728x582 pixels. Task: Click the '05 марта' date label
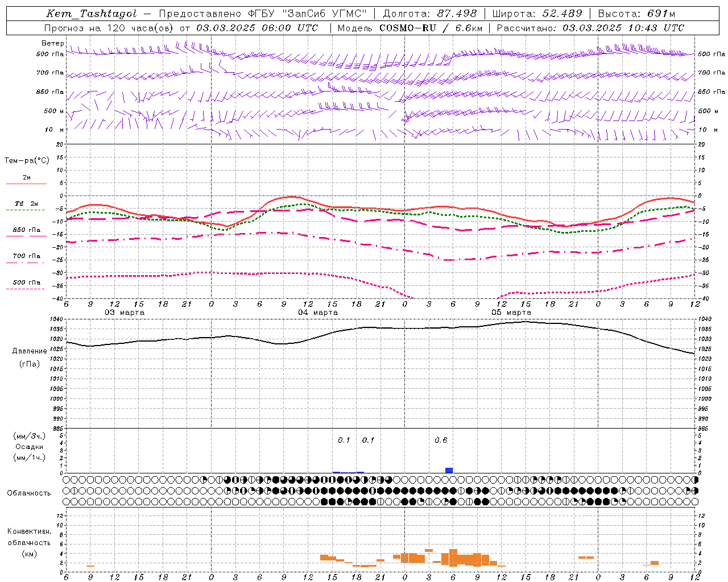coord(511,313)
